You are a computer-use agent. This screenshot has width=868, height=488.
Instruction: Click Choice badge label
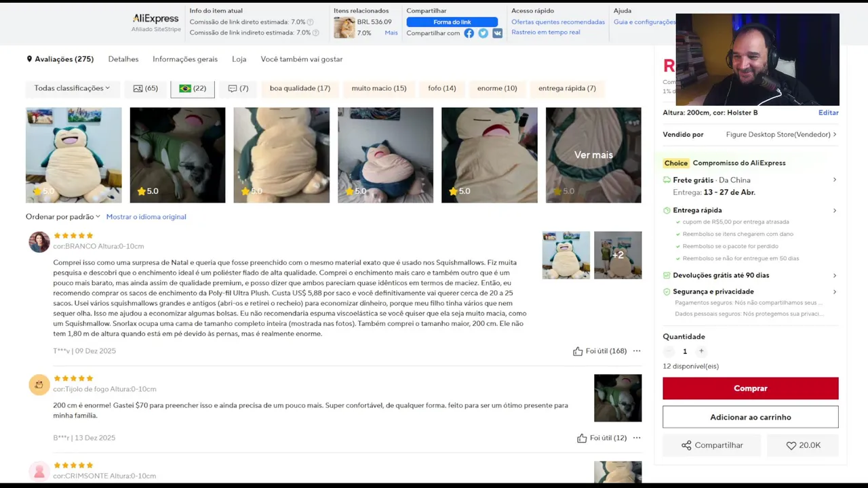pyautogui.click(x=676, y=163)
